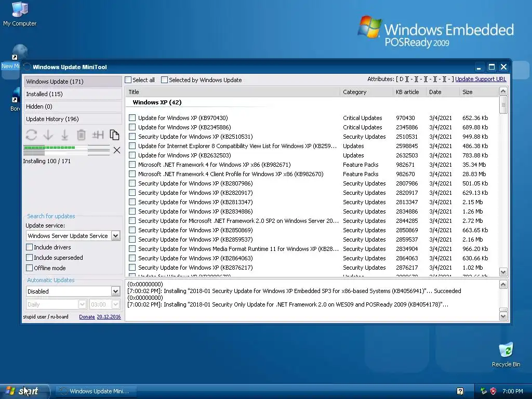Click the uninstall trash icon

click(x=81, y=135)
